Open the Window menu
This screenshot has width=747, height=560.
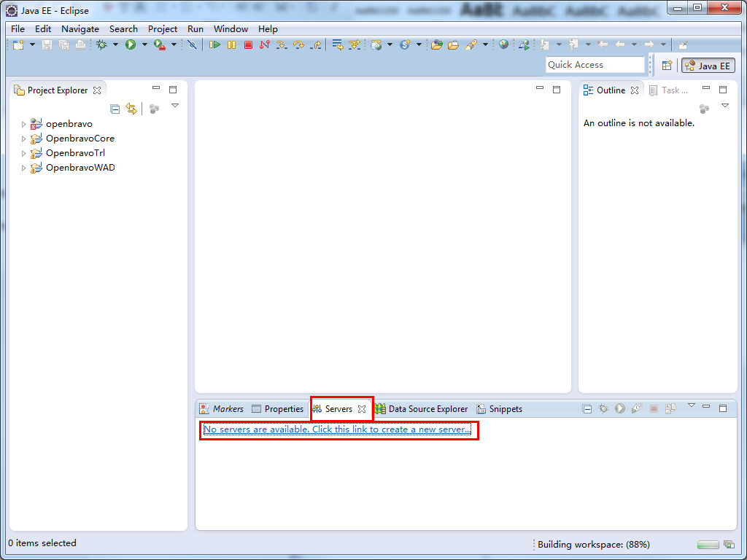[x=231, y=29]
